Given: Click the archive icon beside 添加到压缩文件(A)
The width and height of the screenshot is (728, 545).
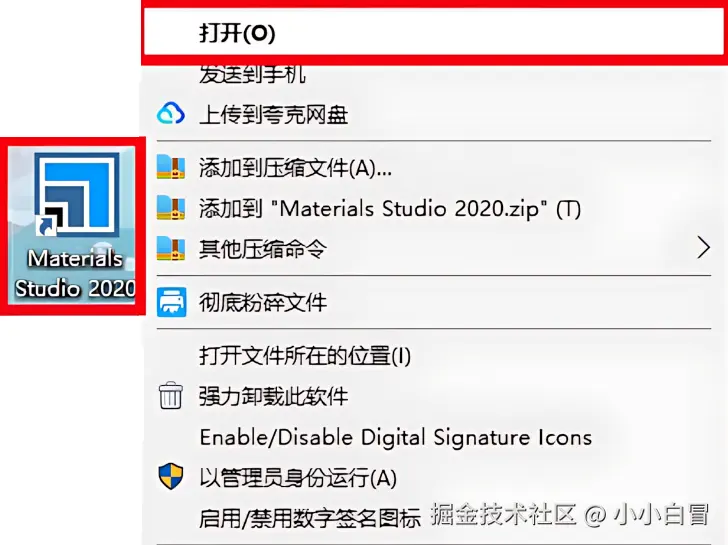Looking at the screenshot, I should [x=171, y=167].
